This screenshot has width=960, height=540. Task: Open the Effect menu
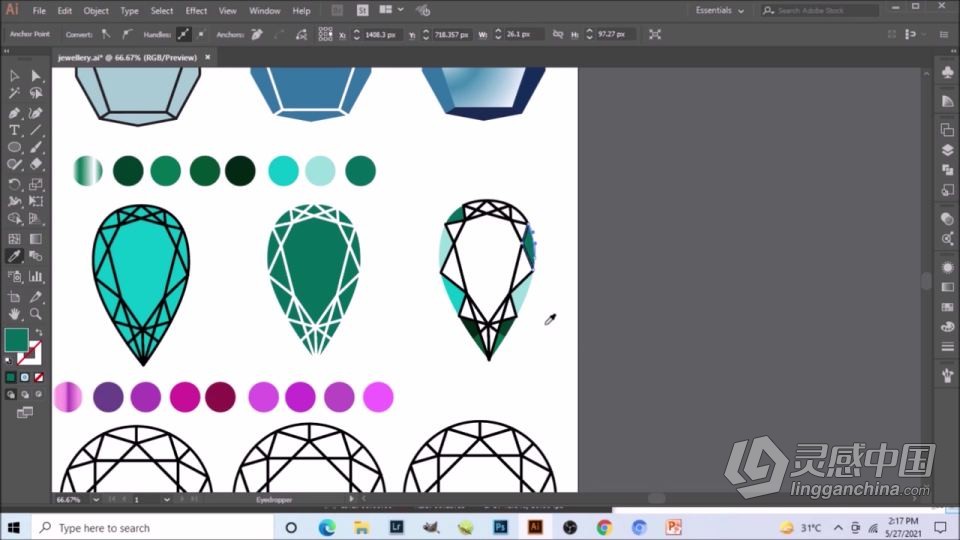pos(196,10)
